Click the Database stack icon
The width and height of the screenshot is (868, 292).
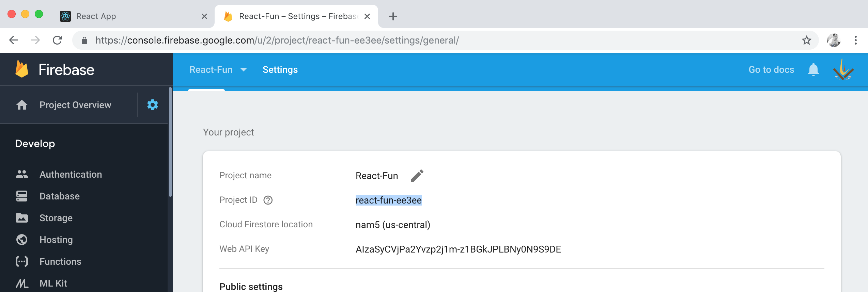click(x=22, y=196)
